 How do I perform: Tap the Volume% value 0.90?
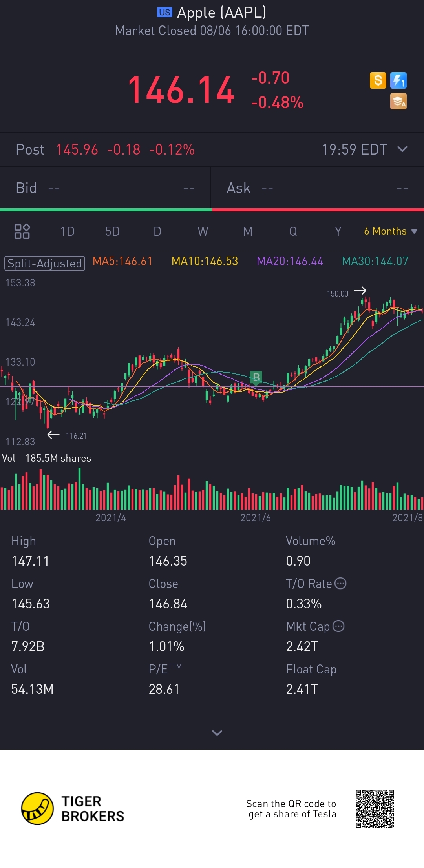coord(298,561)
